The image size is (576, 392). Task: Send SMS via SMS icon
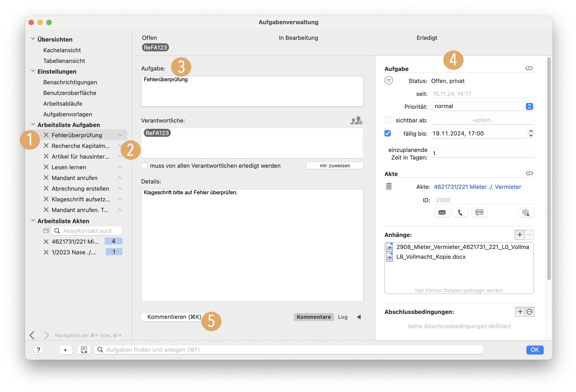(479, 213)
